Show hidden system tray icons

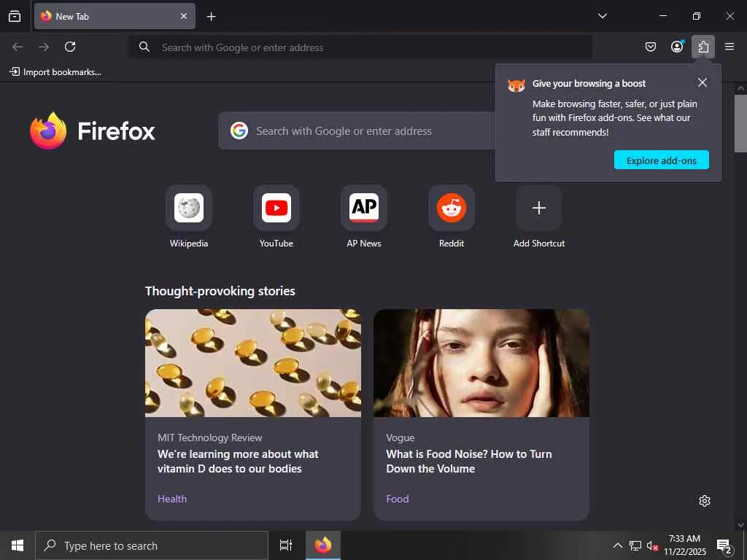pos(617,545)
